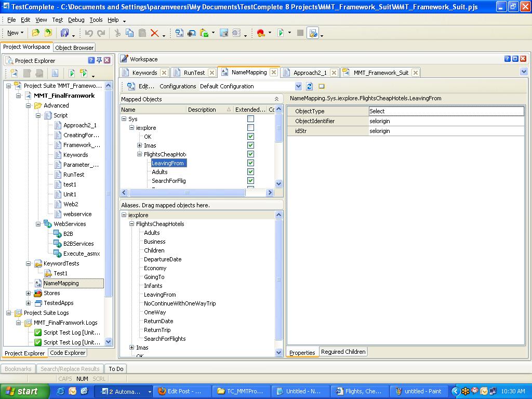Viewport: 532px width, 399px height.
Task: Click the Project Explorer help icon
Action: pos(91,60)
